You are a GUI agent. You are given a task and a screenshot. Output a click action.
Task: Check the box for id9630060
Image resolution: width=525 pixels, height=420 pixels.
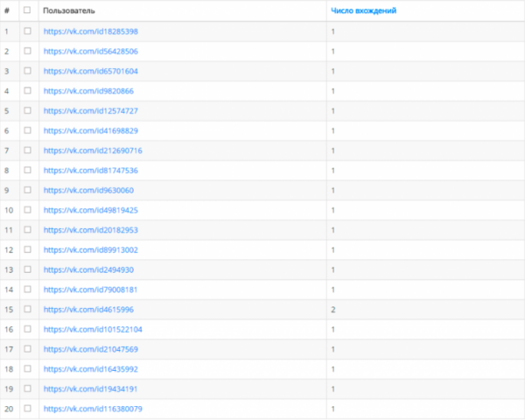(x=27, y=190)
